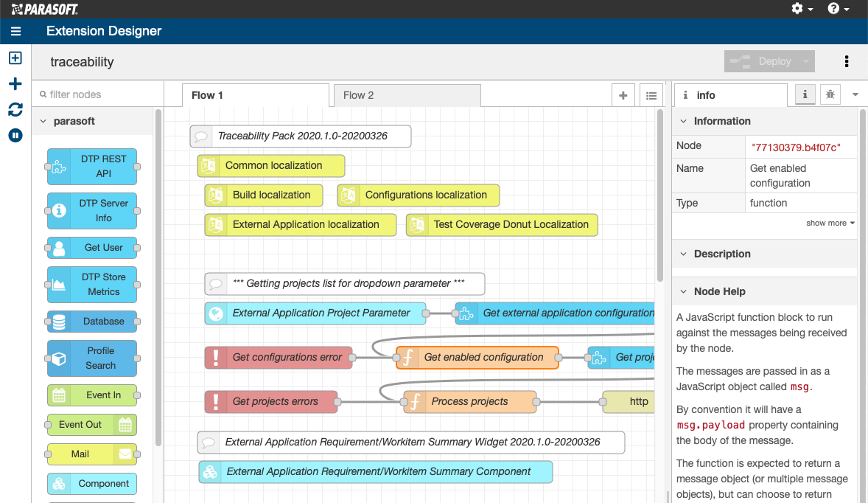The image size is (868, 503).
Task: Click the Name value Get enabled configuration
Action: (x=780, y=176)
